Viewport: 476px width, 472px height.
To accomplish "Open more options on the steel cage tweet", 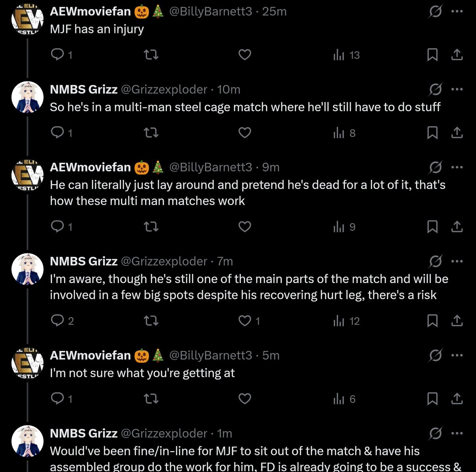I will point(457,89).
